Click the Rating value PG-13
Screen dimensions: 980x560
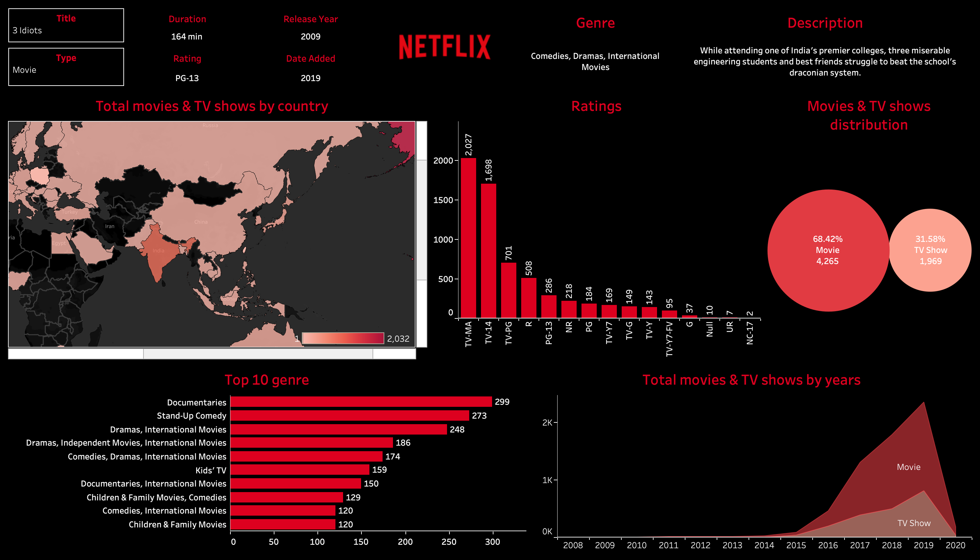coord(187,78)
